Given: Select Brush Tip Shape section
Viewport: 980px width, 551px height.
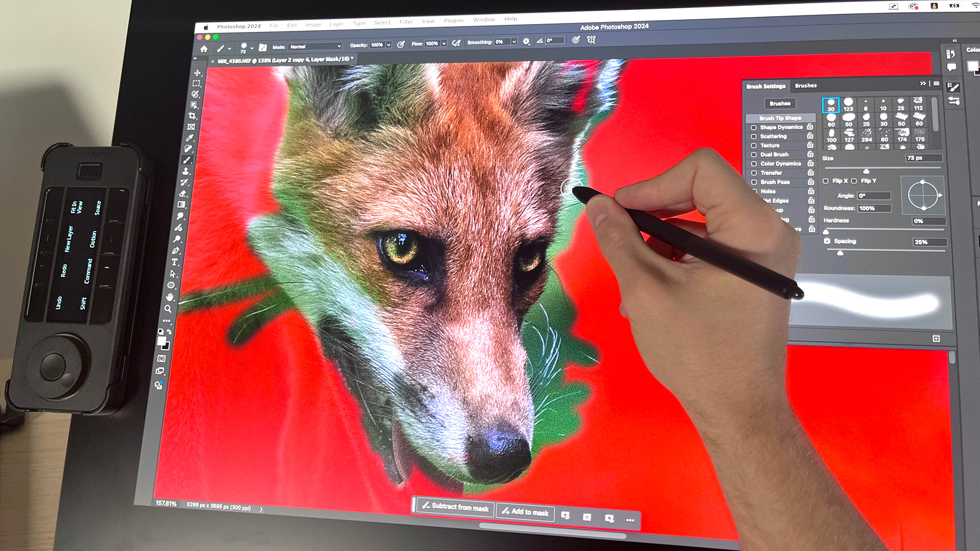Looking at the screenshot, I should coord(781,118).
